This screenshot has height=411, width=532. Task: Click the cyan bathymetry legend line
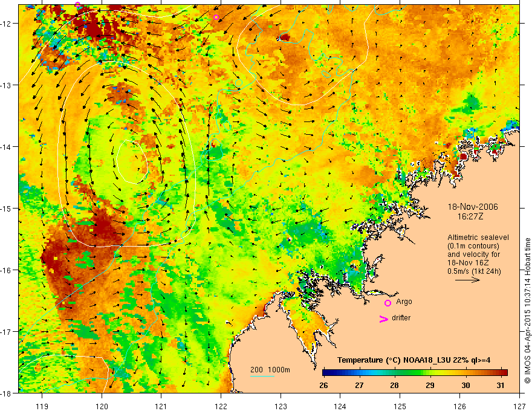pos(262,376)
